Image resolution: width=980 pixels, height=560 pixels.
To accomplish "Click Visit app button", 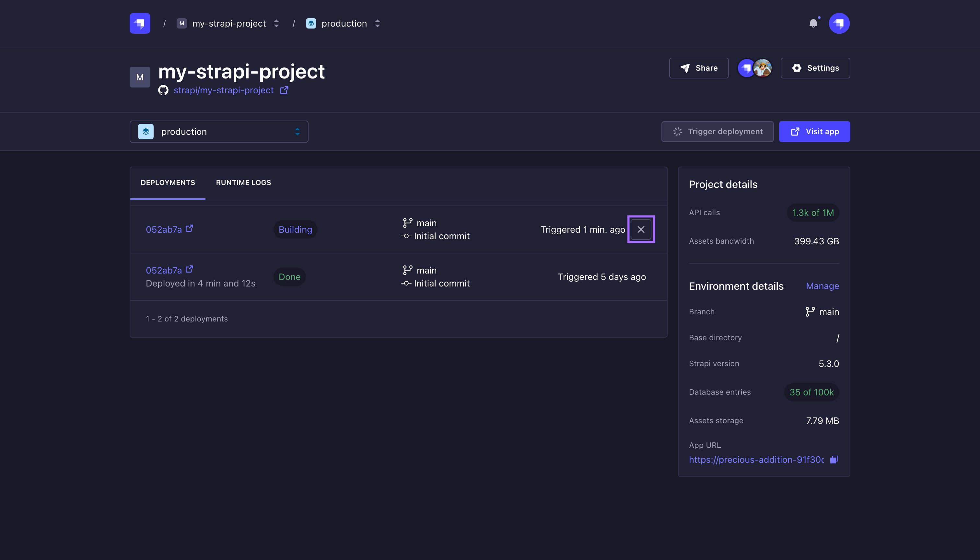I will [814, 132].
